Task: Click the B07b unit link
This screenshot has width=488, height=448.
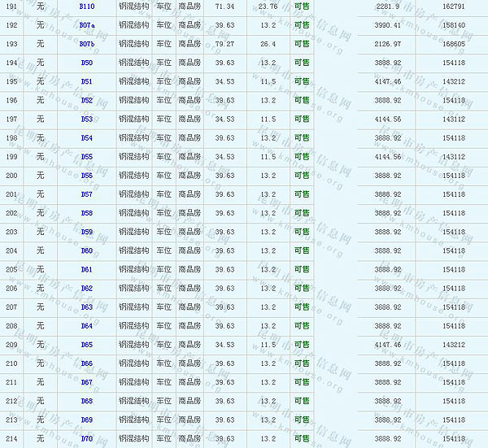Action: click(87, 44)
